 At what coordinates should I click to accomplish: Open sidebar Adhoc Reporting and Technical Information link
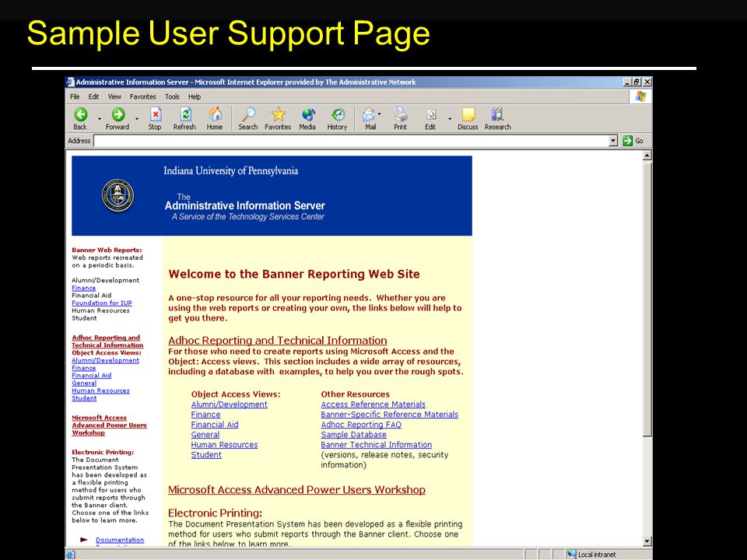(x=107, y=341)
